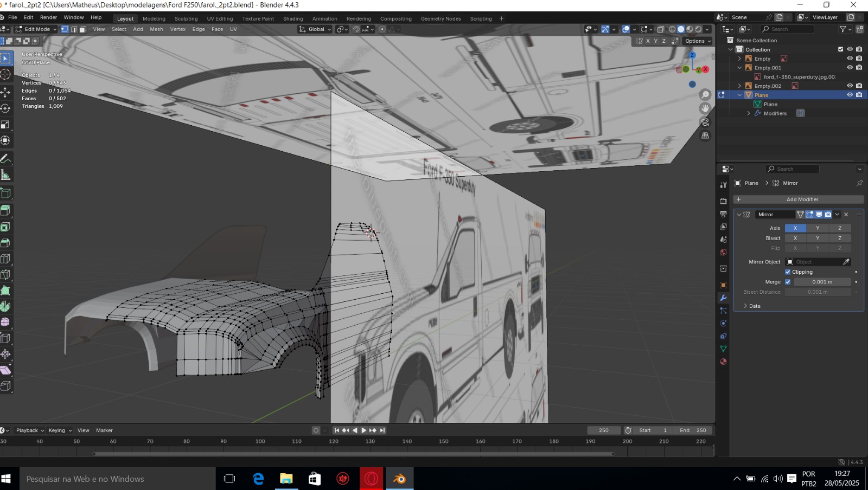Activate the Rotate tool

(x=5, y=108)
